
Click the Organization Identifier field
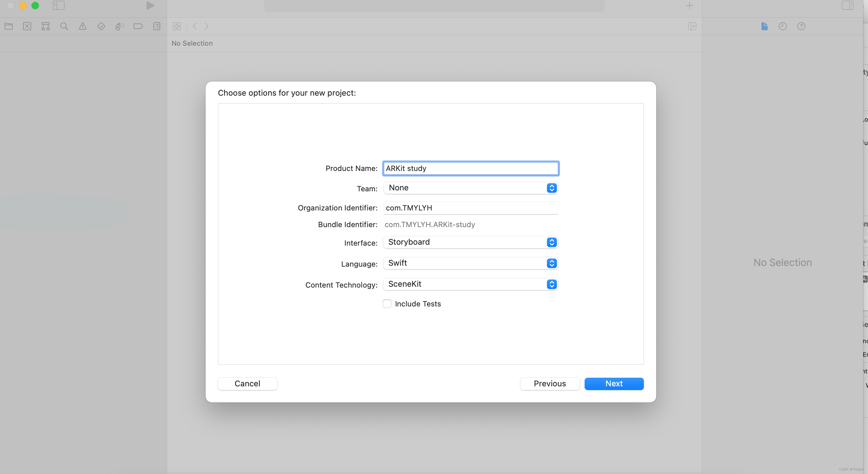click(x=470, y=208)
